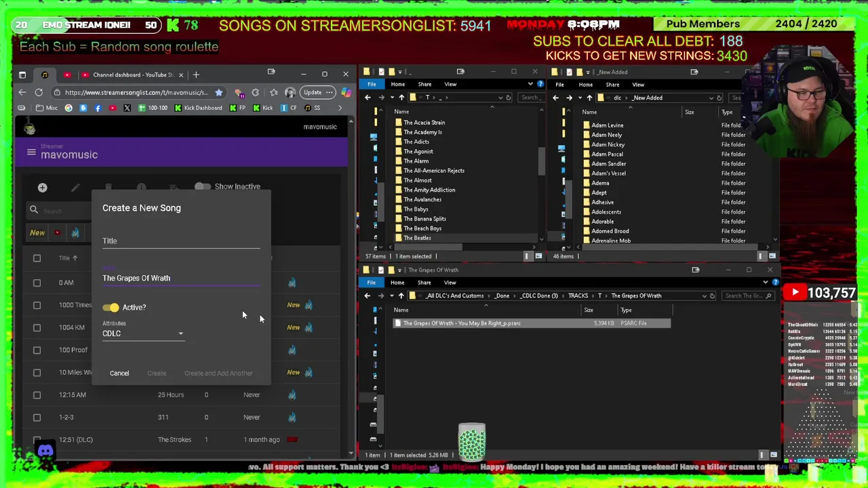Click artist field containing The Grapes Of Wrath
868x488 pixels.
coord(181,279)
